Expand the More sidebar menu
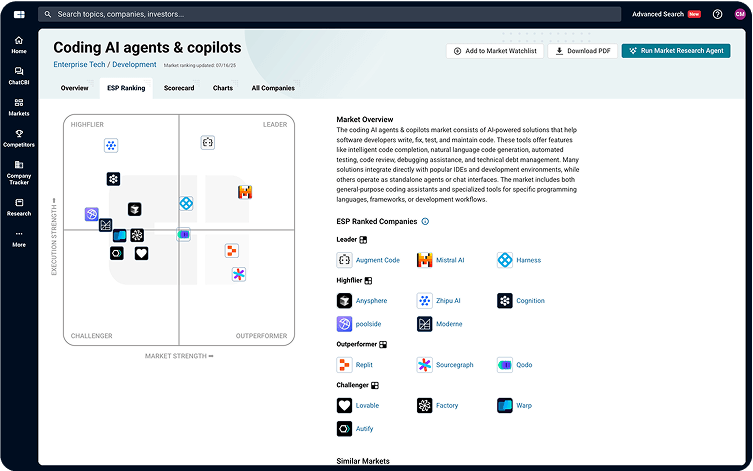This screenshot has width=753, height=471. [x=19, y=239]
